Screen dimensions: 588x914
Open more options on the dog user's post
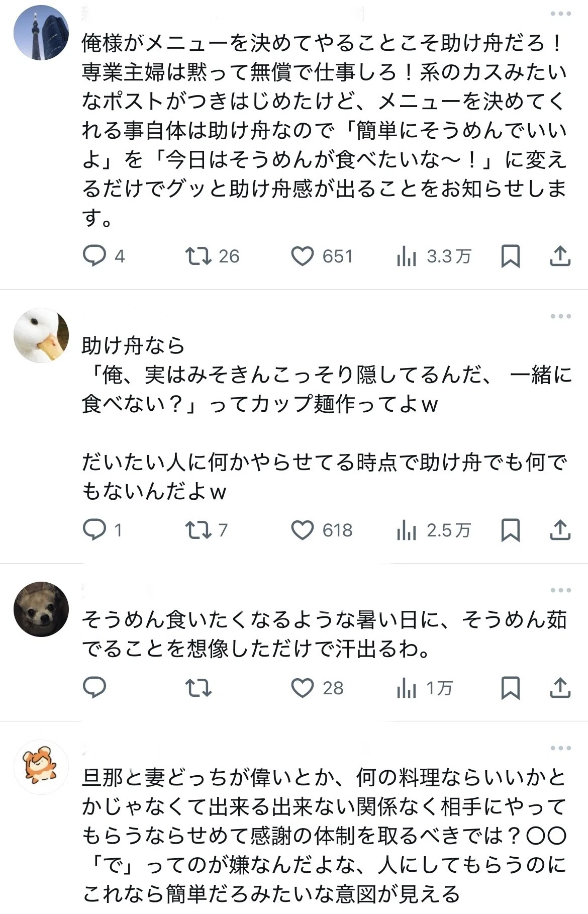(x=560, y=590)
